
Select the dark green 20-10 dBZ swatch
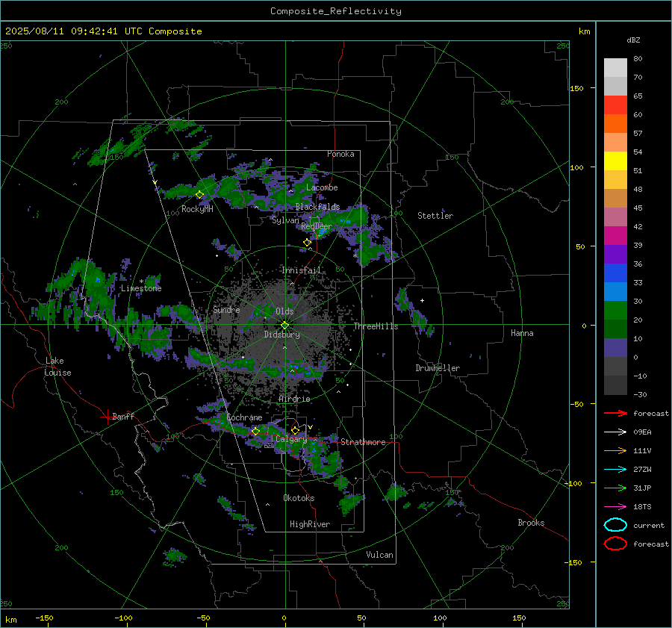pyautogui.click(x=615, y=329)
